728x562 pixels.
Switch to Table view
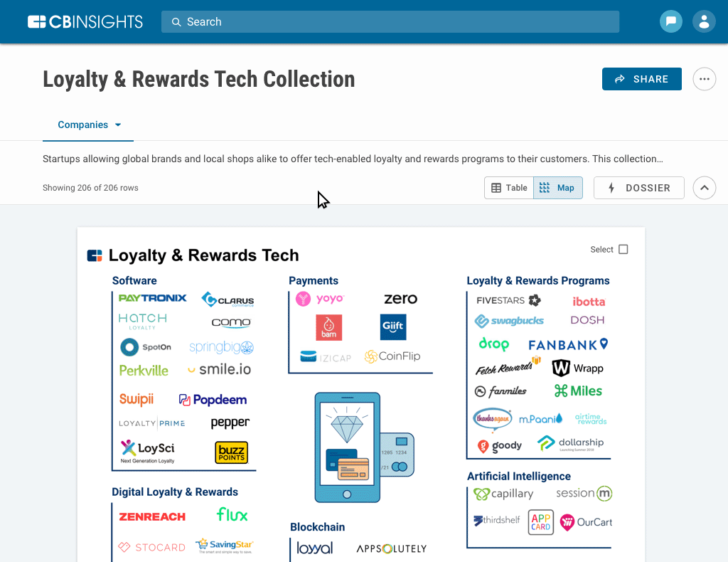509,188
